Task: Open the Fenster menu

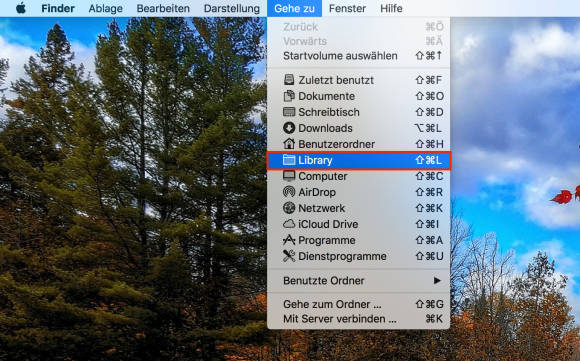Action: click(347, 8)
